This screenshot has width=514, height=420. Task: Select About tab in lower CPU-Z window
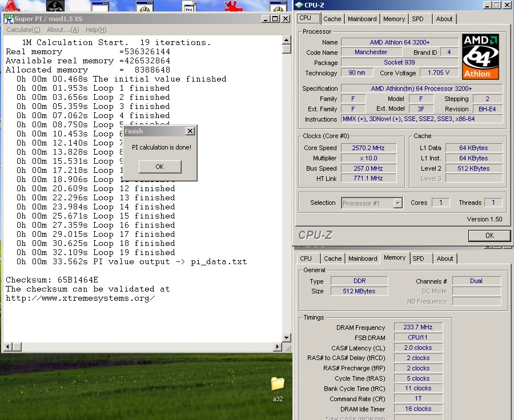(x=444, y=259)
